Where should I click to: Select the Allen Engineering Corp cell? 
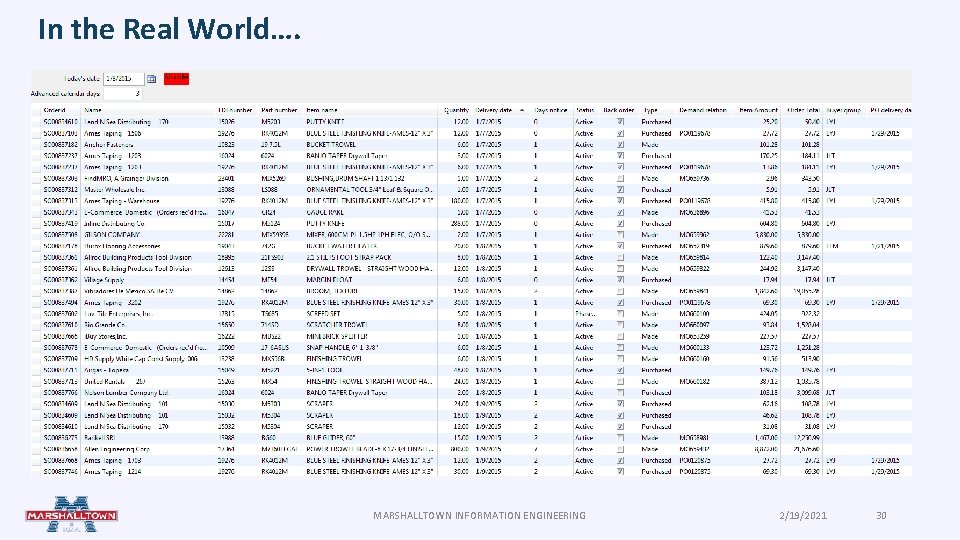(117, 449)
